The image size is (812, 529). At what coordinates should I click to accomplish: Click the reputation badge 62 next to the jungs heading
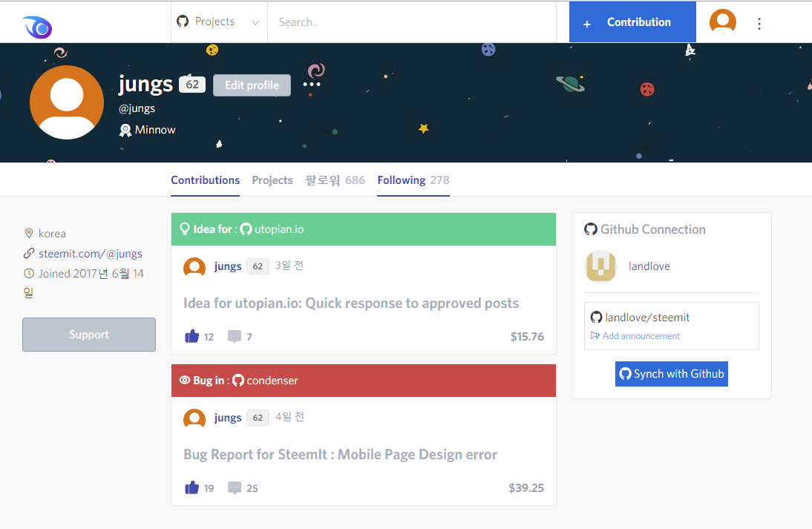[x=192, y=85]
